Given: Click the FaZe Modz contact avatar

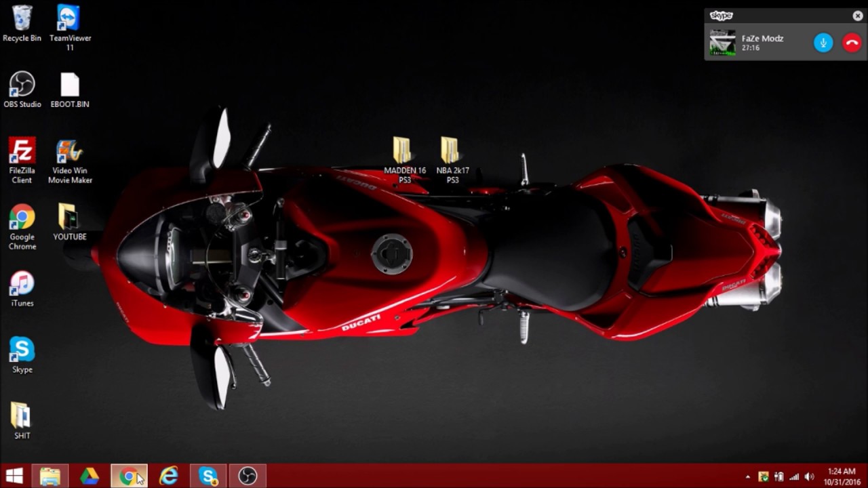Looking at the screenshot, I should (x=722, y=43).
